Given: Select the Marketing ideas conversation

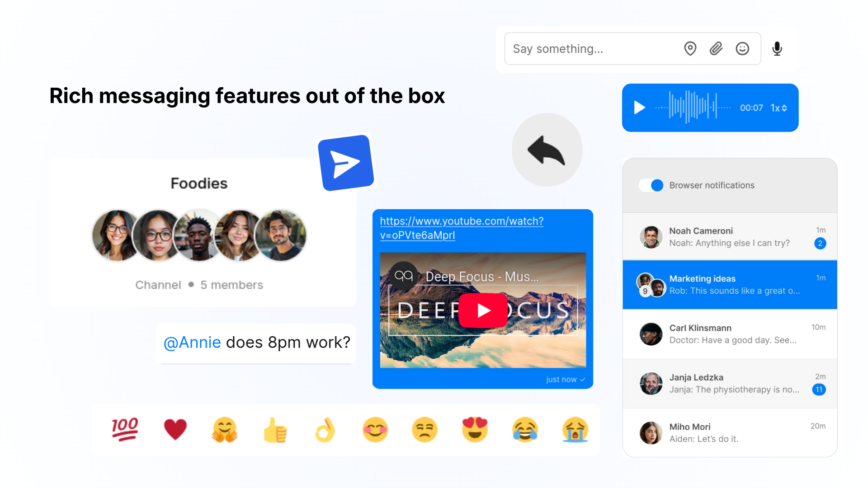Looking at the screenshot, I should tap(730, 285).
